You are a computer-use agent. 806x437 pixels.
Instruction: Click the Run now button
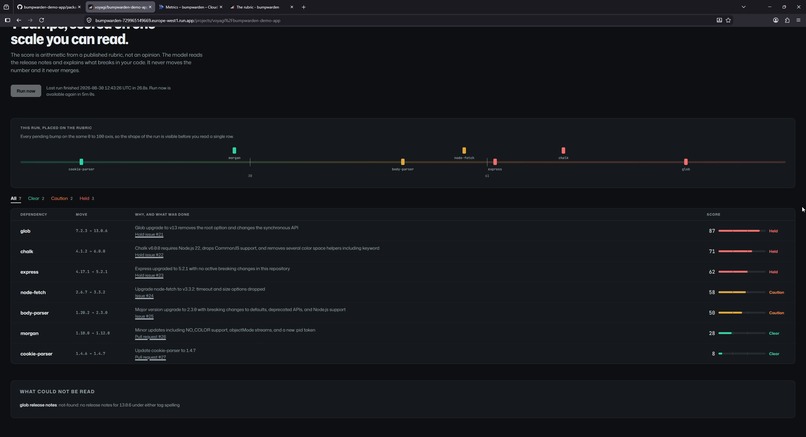(x=26, y=91)
